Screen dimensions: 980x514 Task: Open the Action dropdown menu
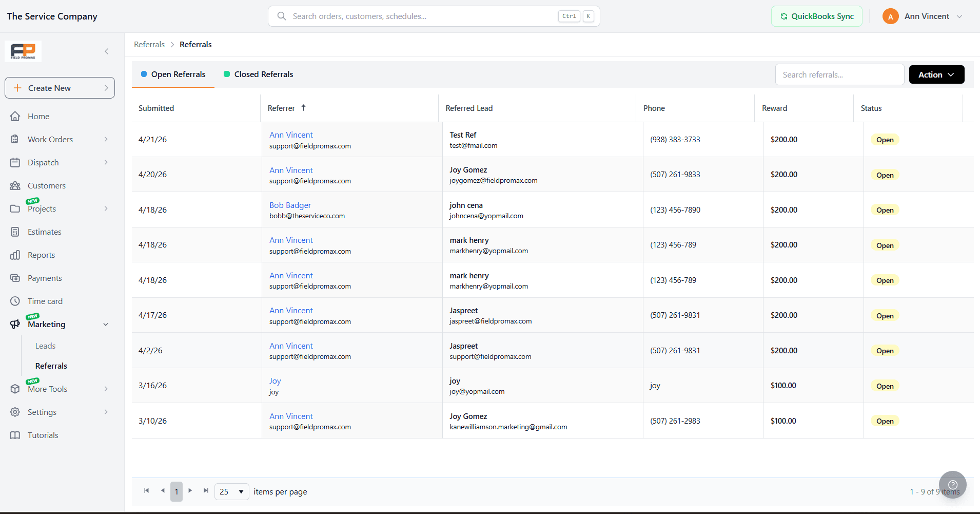[x=937, y=74]
